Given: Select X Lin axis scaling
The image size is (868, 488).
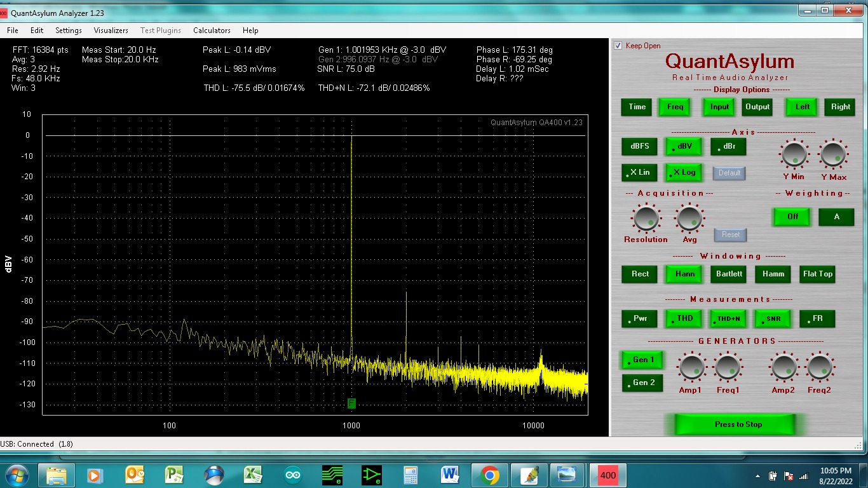Looking at the screenshot, I should click(640, 172).
